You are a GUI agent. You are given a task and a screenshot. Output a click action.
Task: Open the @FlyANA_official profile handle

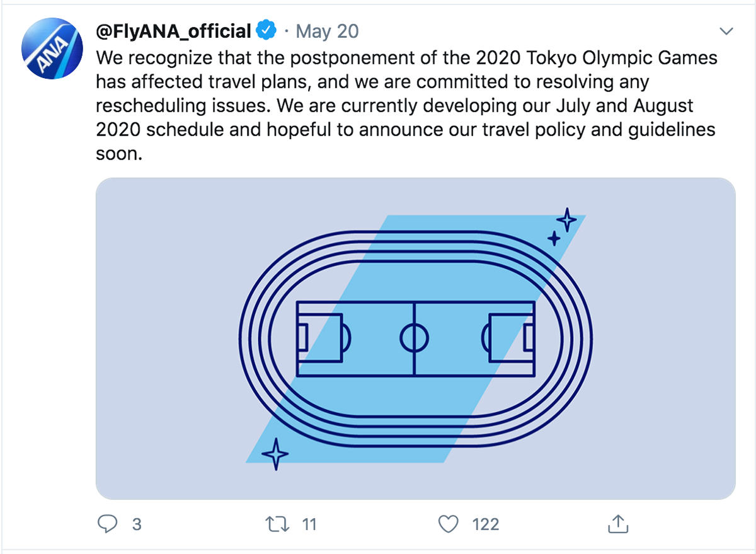(173, 30)
